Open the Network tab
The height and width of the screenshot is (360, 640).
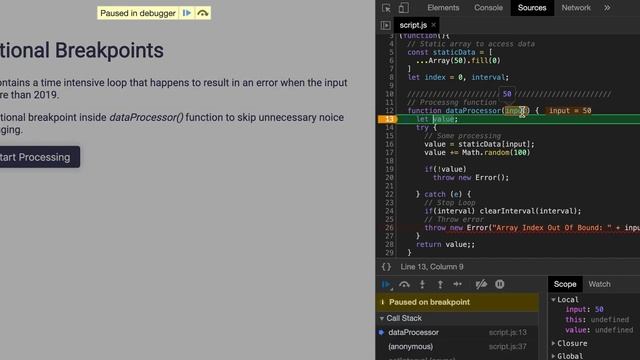[576, 8]
